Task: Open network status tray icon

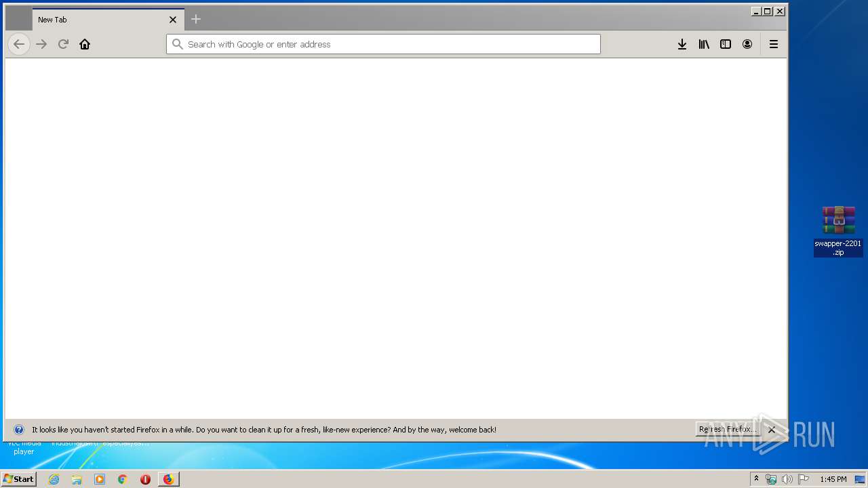Action: coord(771,479)
